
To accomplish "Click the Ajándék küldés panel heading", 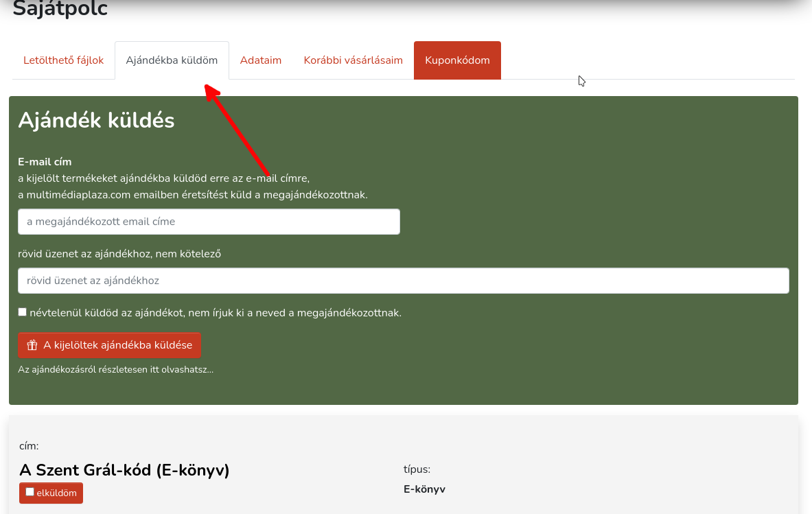I will 96,120.
